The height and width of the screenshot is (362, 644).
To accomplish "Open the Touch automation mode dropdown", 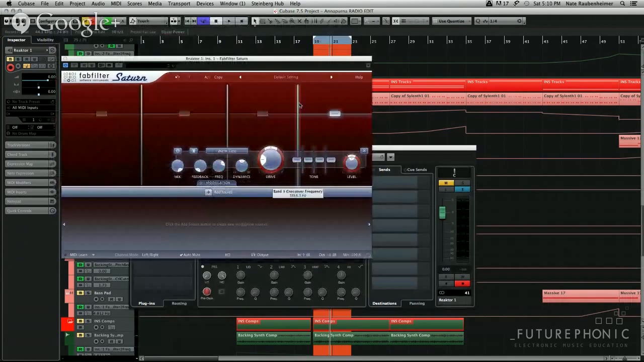I will point(148,21).
